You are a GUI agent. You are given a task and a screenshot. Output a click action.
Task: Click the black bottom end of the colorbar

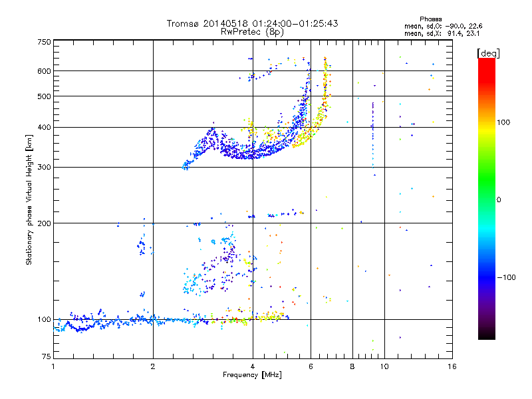487,335
